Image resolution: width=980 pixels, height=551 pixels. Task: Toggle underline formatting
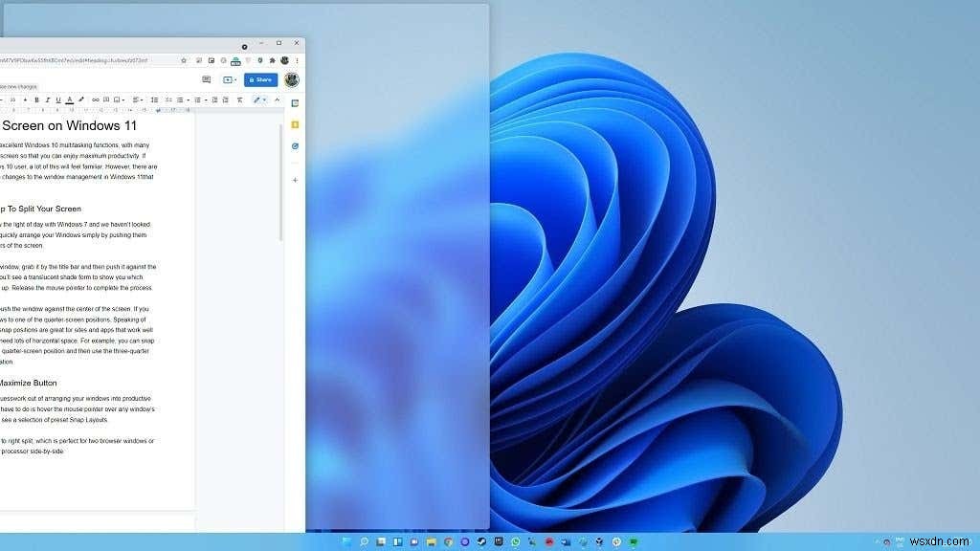point(57,99)
